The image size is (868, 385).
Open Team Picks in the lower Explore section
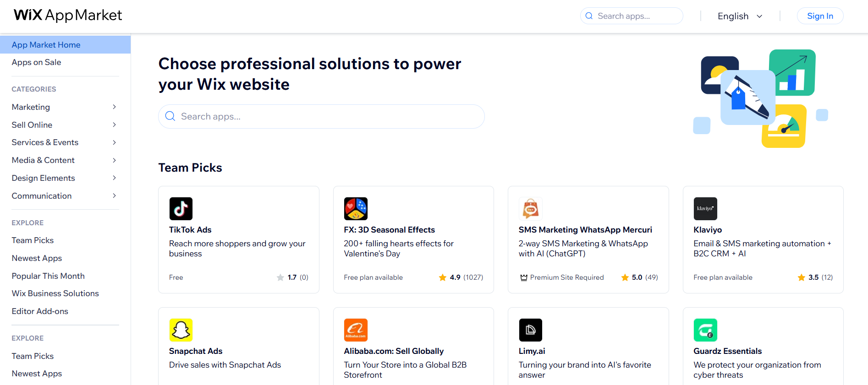click(x=33, y=356)
